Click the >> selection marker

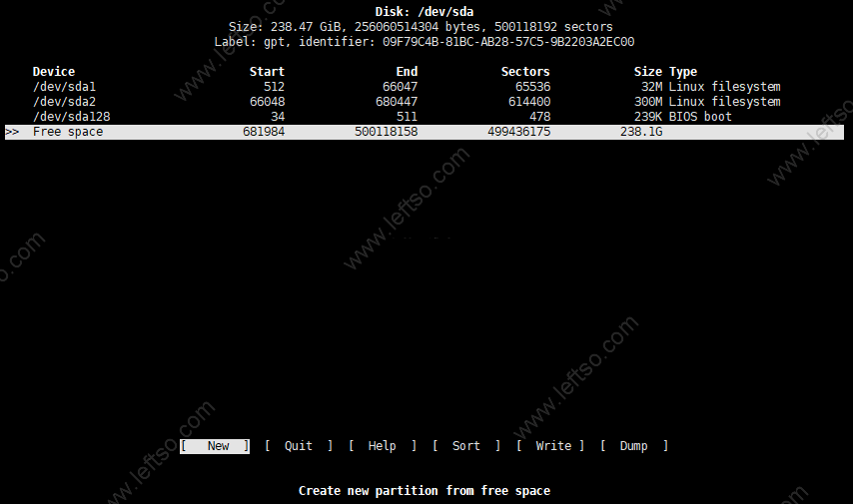pyautogui.click(x=12, y=132)
